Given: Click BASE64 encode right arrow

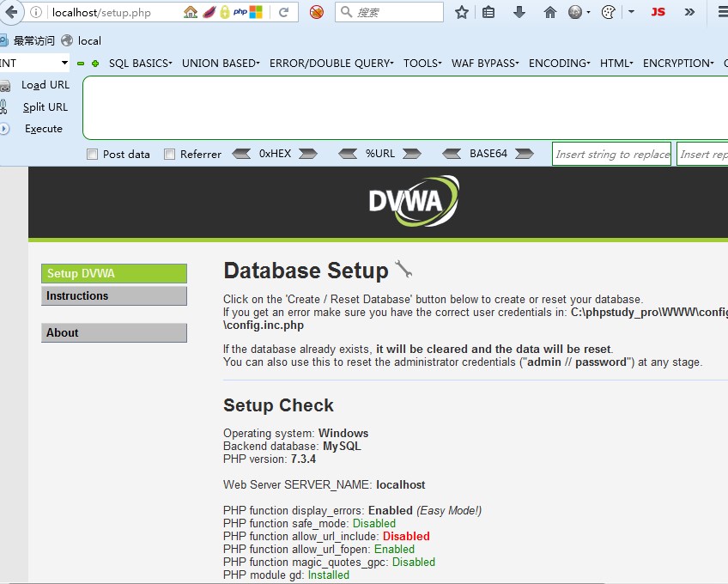Looking at the screenshot, I should coord(525,154).
